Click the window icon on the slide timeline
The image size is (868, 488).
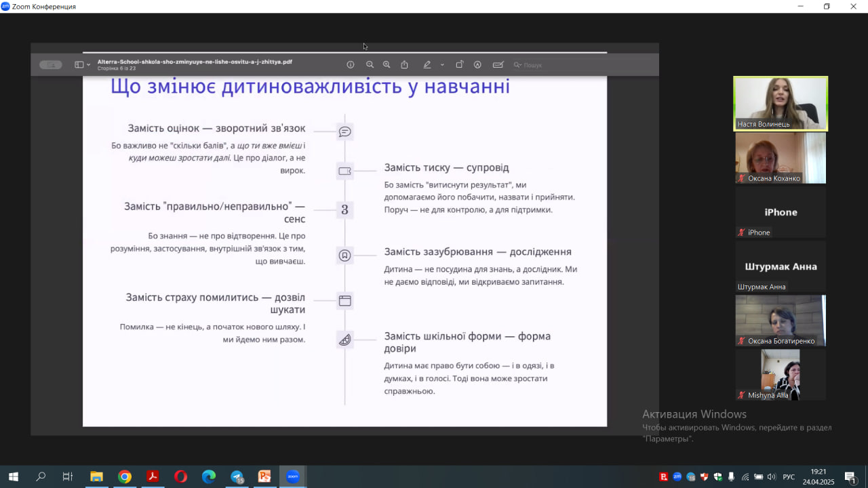point(345,300)
